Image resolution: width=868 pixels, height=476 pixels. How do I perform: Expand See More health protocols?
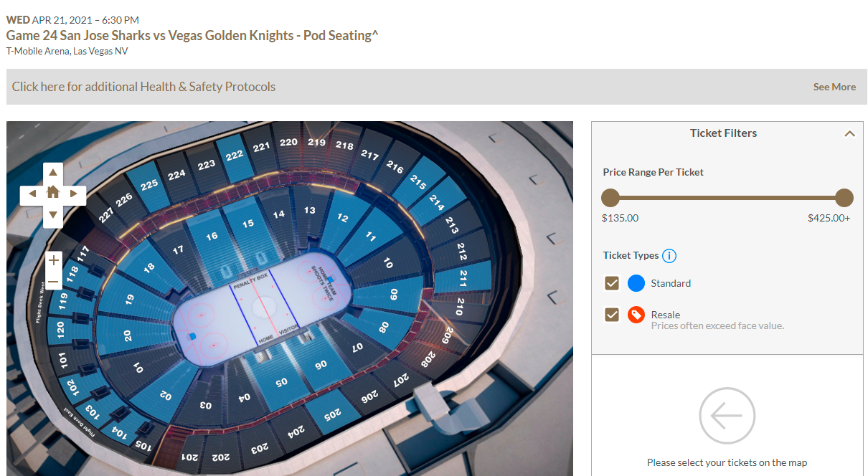coord(834,87)
